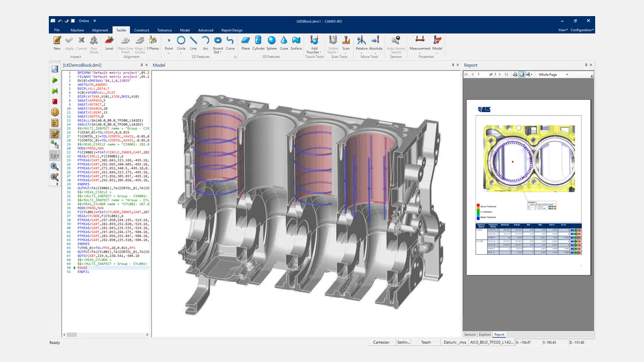Save the program using sidebar disk icon
The height and width of the screenshot is (362, 644).
[x=55, y=69]
